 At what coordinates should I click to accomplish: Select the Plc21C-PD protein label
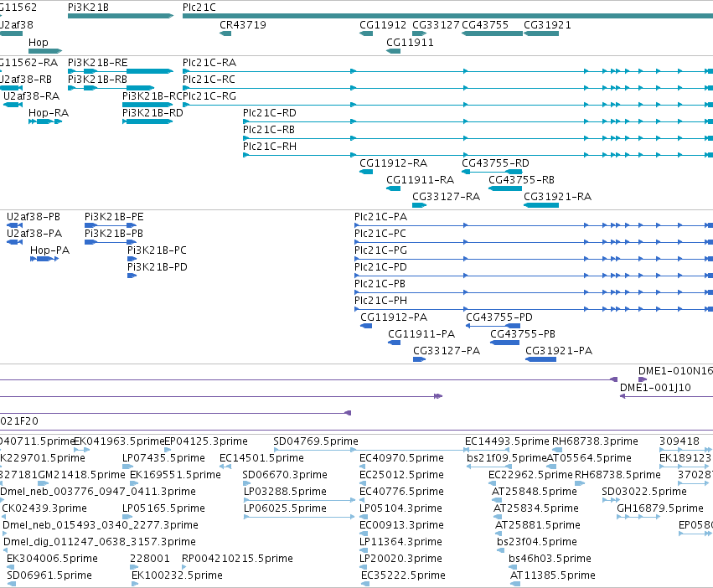click(x=380, y=267)
